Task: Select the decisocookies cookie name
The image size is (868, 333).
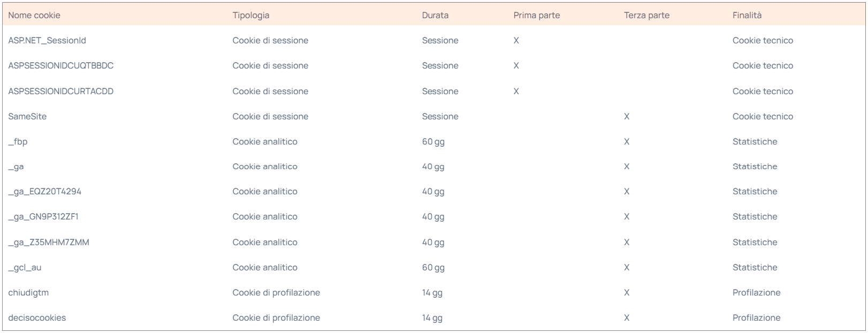Action: click(37, 318)
